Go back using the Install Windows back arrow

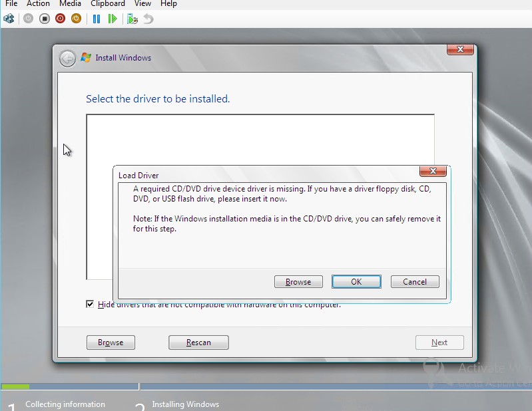pyautogui.click(x=67, y=59)
